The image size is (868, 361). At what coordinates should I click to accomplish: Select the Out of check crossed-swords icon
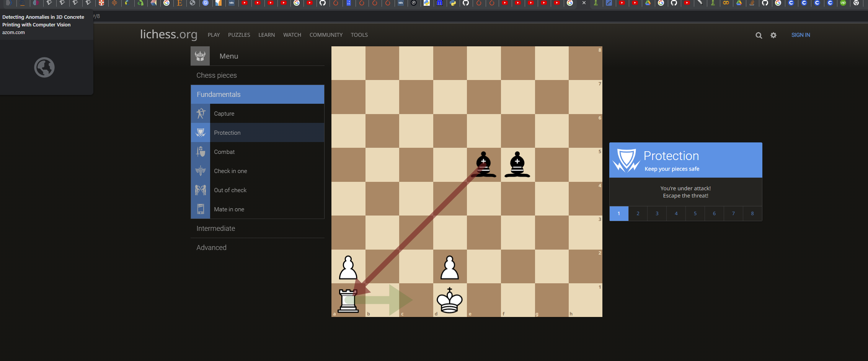(200, 190)
